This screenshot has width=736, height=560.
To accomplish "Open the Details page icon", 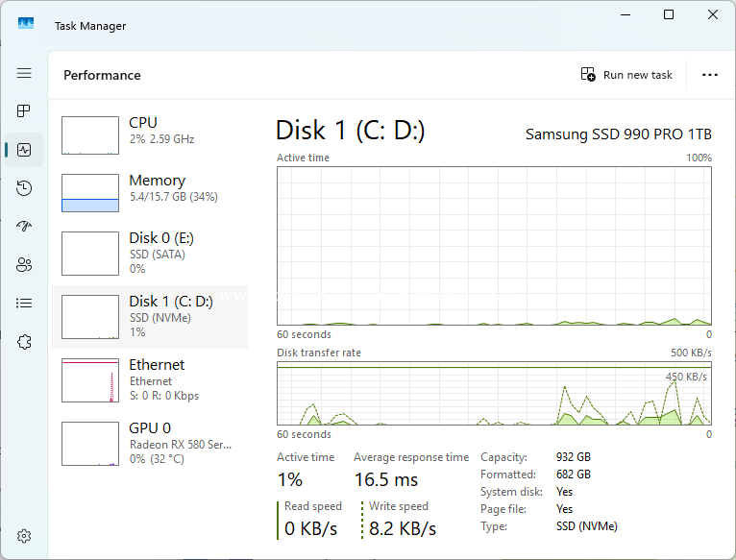I will (24, 304).
